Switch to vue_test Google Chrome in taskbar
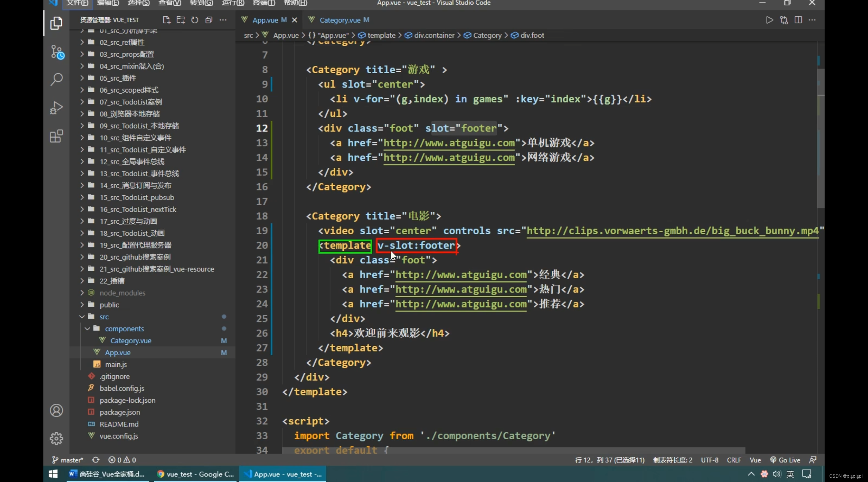 195,474
